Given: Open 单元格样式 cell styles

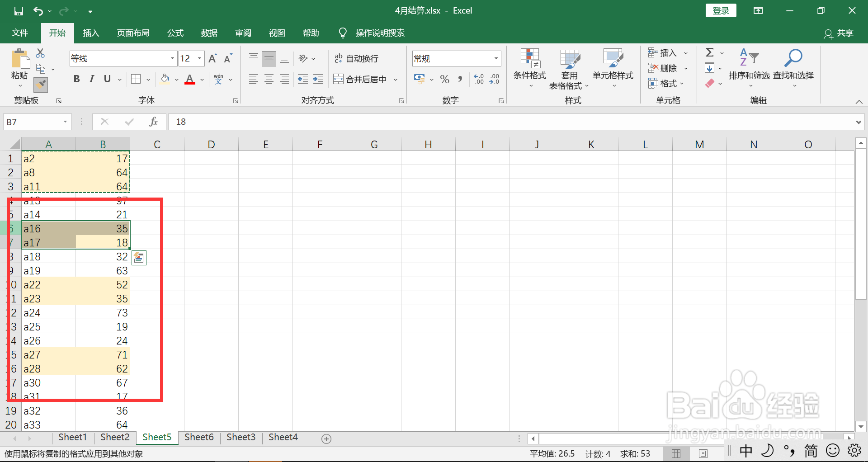Looking at the screenshot, I should (x=613, y=68).
